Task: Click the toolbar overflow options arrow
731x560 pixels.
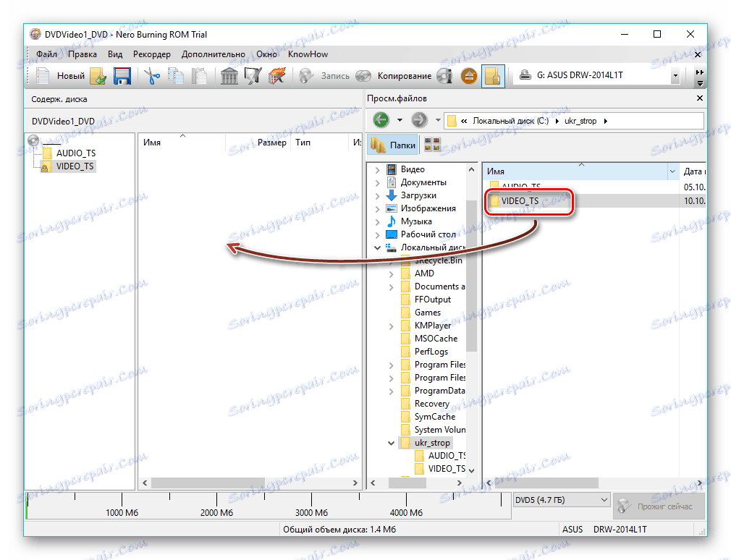Action: pos(699,84)
